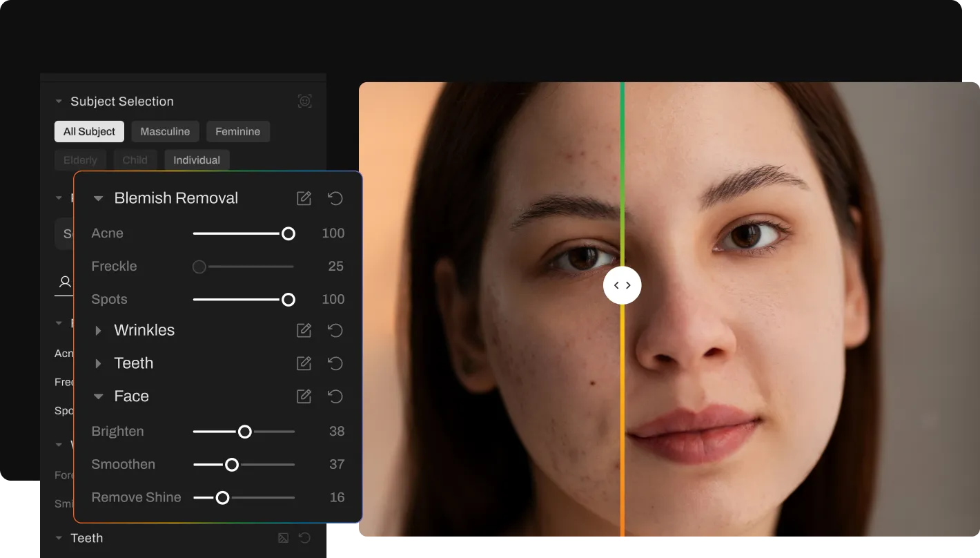Click the Child subject button
This screenshot has height=558, width=980.
(x=135, y=160)
